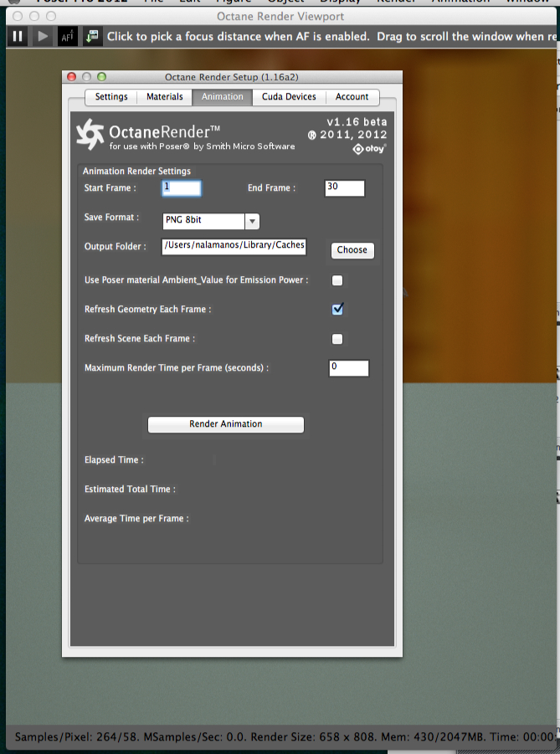Click the Animation Render Settings heading

tap(136, 172)
